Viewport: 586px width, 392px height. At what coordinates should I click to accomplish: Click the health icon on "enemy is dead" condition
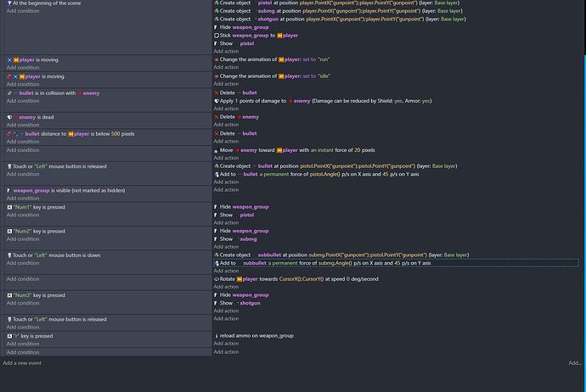coord(9,117)
